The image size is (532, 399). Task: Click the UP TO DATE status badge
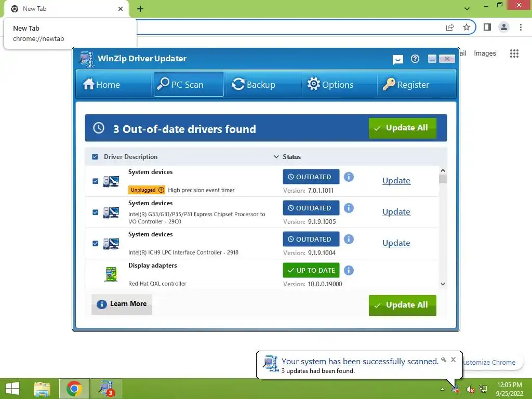[311, 270]
